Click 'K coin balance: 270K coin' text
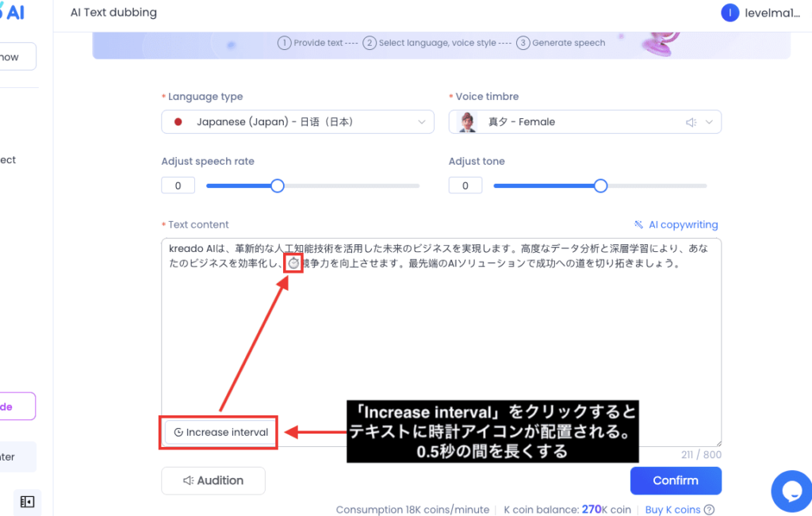The width and height of the screenshot is (812, 516). click(x=567, y=510)
